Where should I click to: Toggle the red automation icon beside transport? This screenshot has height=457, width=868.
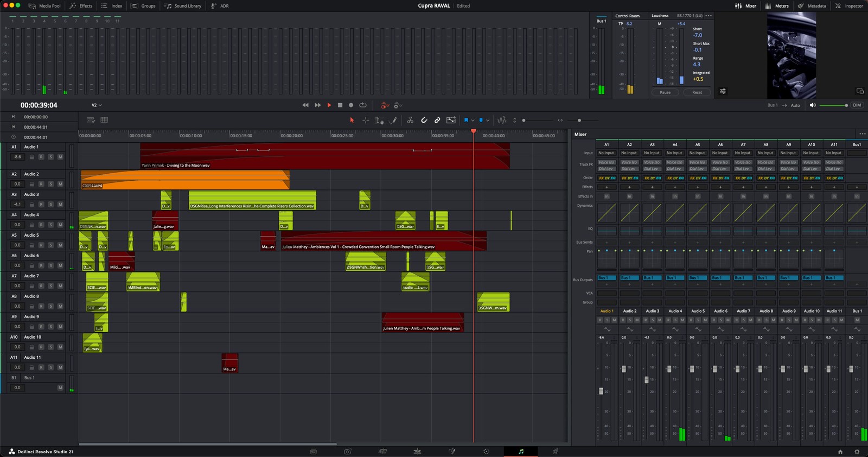tap(385, 105)
